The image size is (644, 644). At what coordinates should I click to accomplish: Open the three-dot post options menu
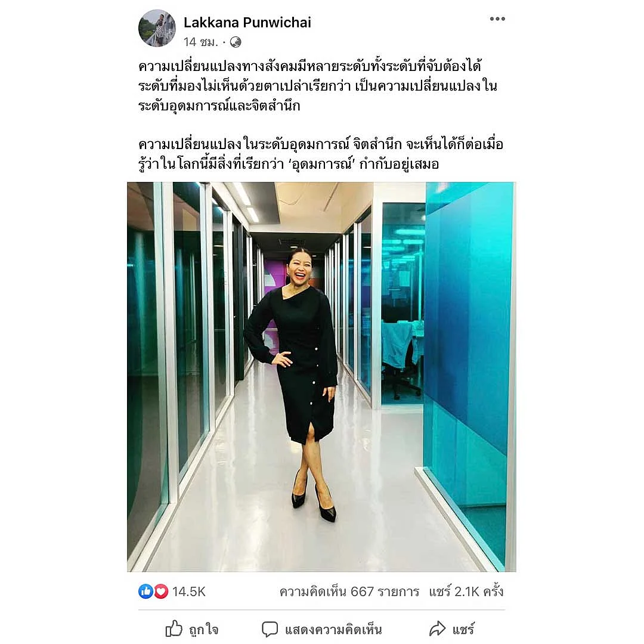tap(497, 19)
